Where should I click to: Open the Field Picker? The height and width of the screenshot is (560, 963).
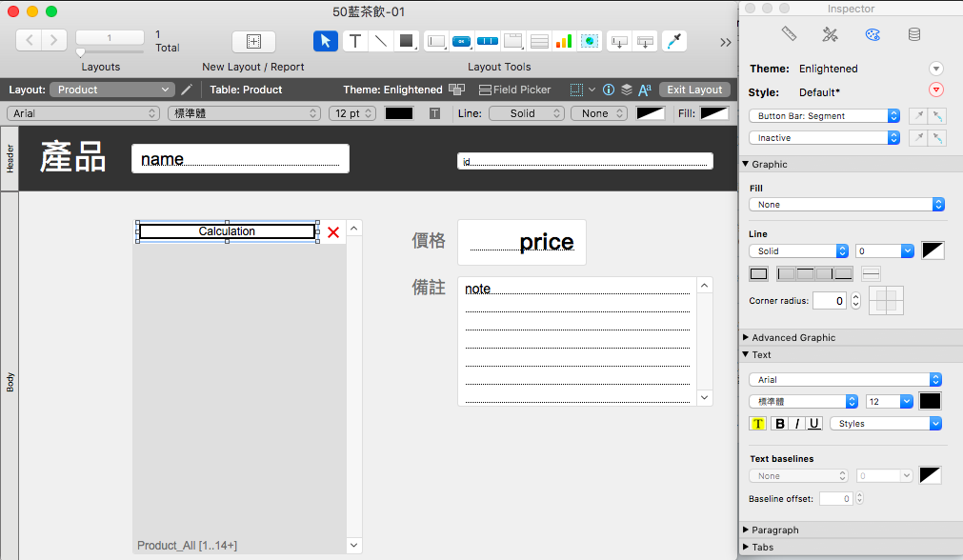pyautogui.click(x=514, y=90)
